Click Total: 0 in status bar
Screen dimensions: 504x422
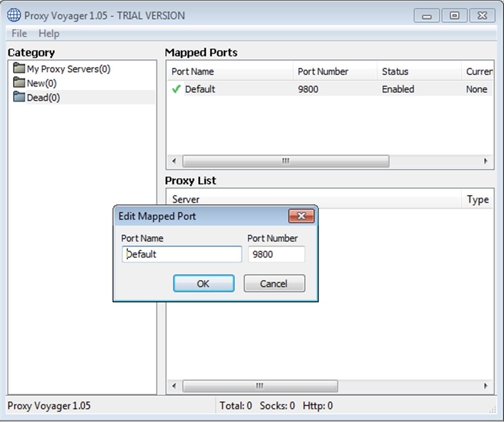pos(236,406)
